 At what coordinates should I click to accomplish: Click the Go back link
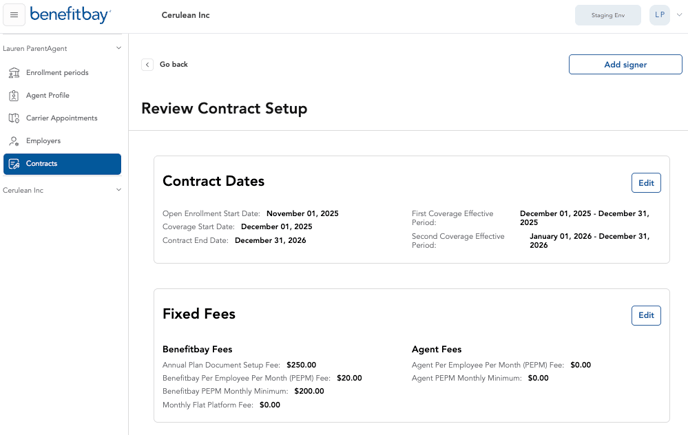[173, 65]
